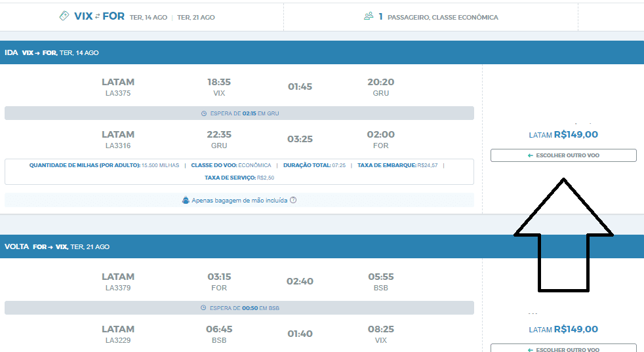The height and width of the screenshot is (352, 644).
Task: Click the TER, 21 AGO date in top bar
Action: [196, 18]
